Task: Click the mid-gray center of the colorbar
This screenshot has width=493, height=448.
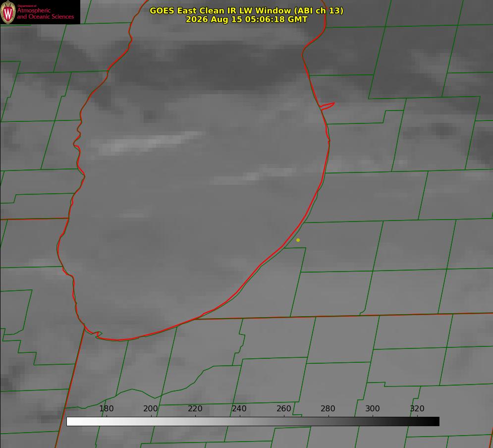Action: (x=253, y=421)
